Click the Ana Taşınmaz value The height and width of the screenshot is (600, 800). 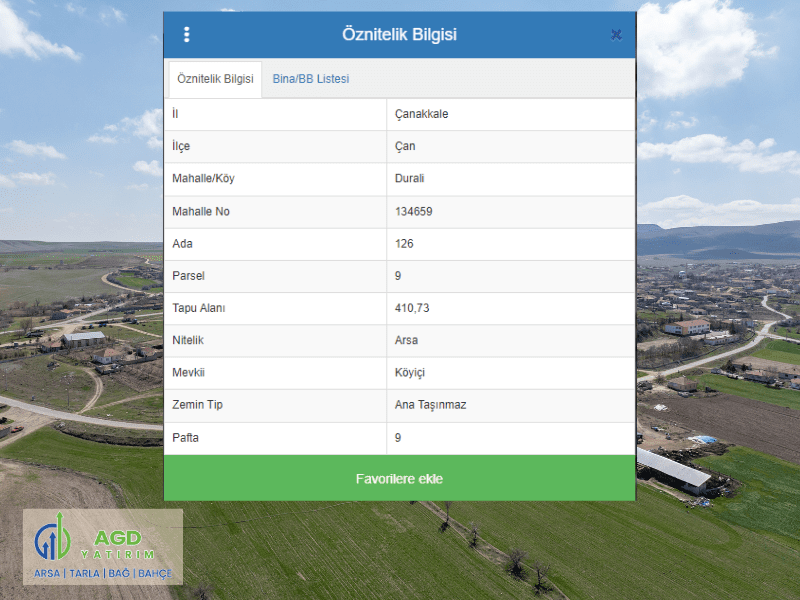[x=430, y=405]
